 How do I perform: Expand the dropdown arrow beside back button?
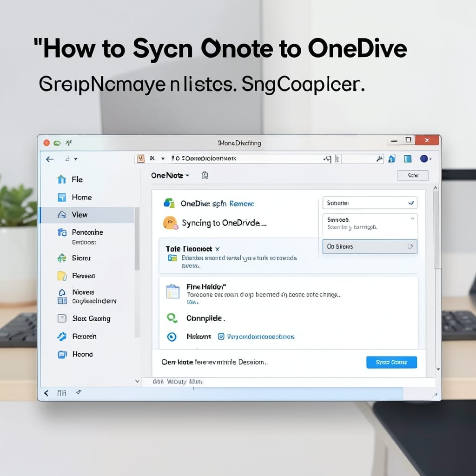(x=76, y=159)
